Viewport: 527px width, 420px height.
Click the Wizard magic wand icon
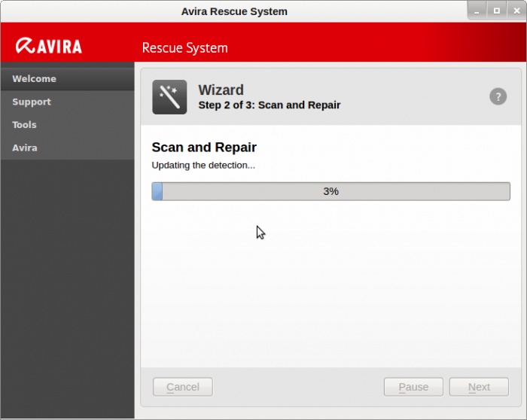169,97
